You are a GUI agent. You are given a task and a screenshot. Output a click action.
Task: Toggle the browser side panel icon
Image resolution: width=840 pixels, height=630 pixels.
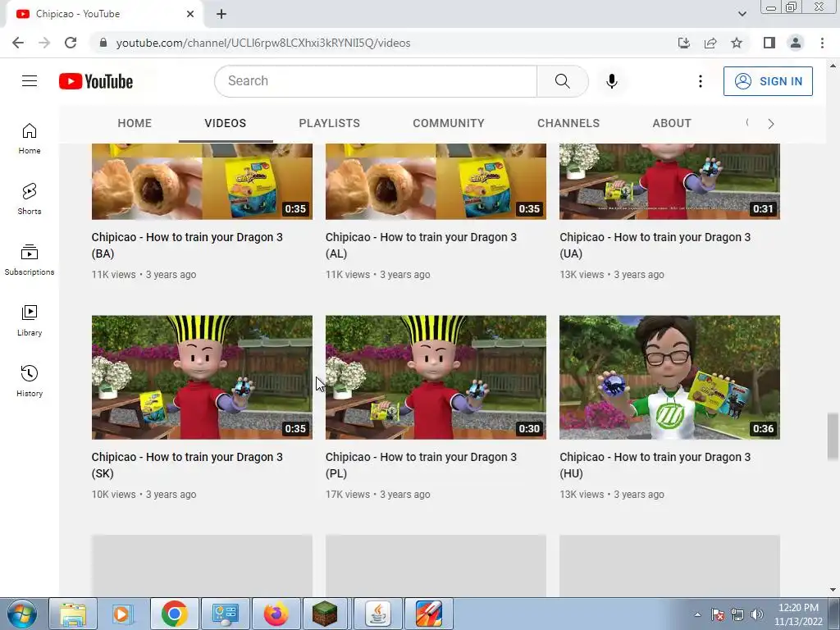[x=769, y=43]
